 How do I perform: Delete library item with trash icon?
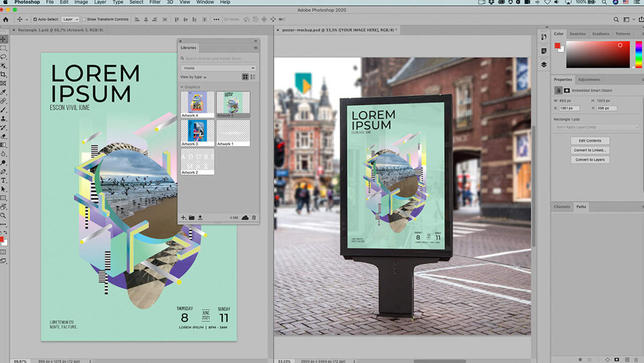pos(254,217)
